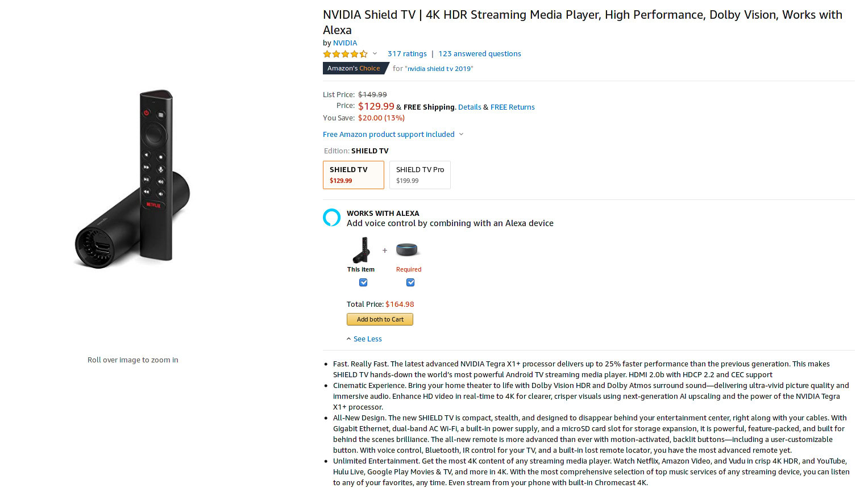The image size is (868, 488).
Task: Select the SHIELD TV $129.99 edition
Action: 353,174
